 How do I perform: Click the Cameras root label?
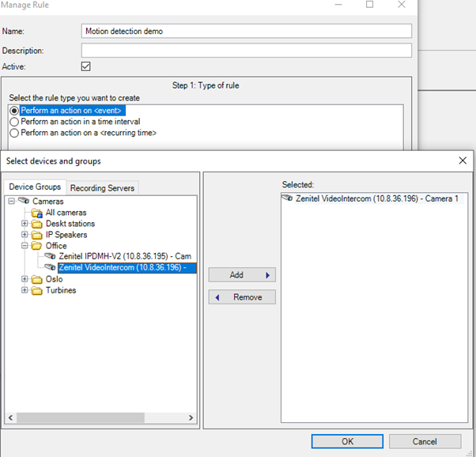[x=48, y=202]
